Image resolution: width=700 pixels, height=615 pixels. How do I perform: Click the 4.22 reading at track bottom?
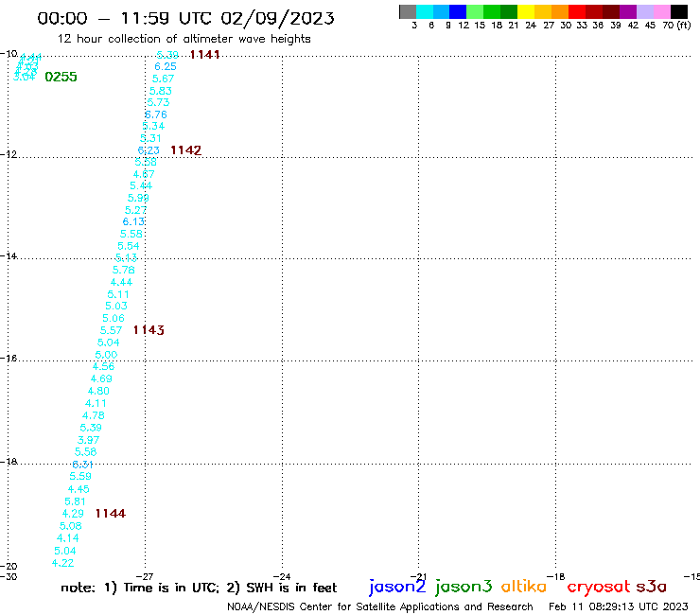62,563
